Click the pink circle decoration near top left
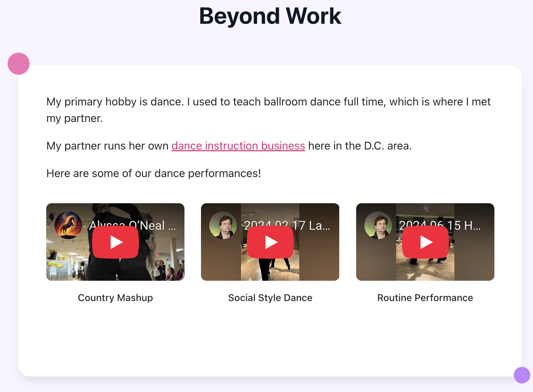Image resolution: width=533 pixels, height=392 pixels. pyautogui.click(x=18, y=63)
